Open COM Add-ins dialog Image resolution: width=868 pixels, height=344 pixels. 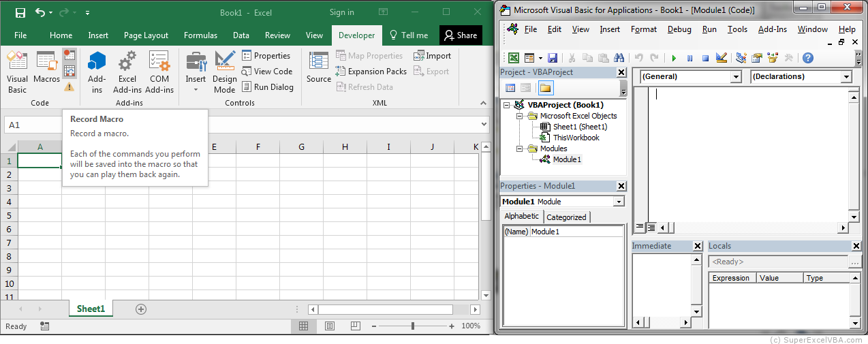pyautogui.click(x=159, y=73)
